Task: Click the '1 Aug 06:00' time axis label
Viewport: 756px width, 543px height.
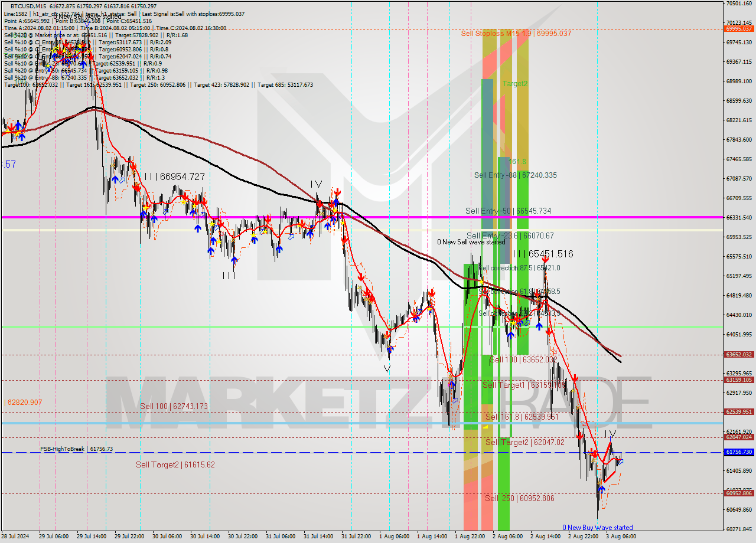Action: pyautogui.click(x=394, y=537)
